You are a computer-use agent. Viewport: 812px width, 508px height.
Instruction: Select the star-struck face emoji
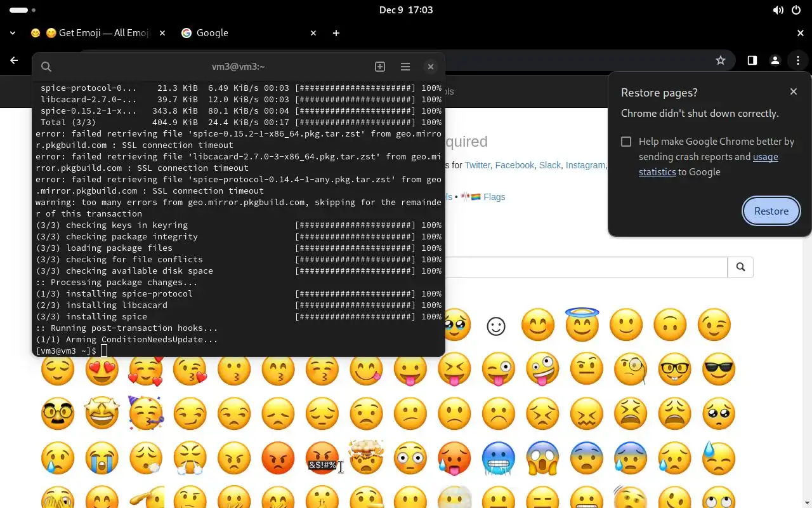(101, 413)
